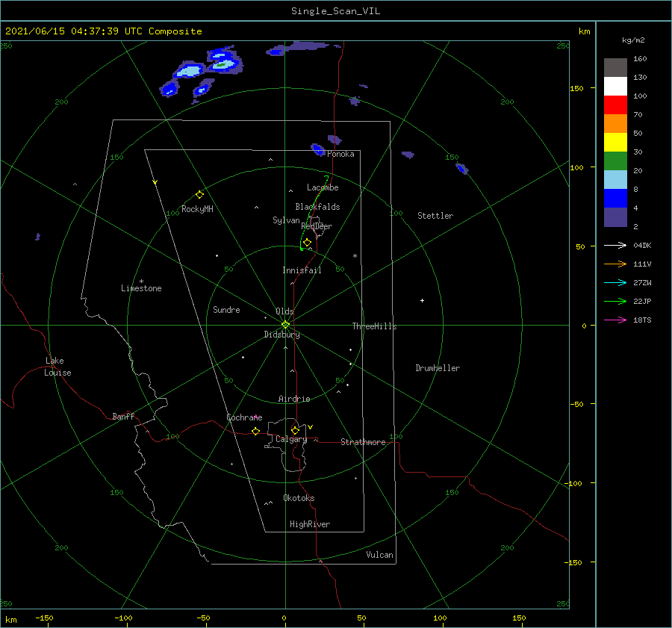Click the Didsbury town label
Image resolution: width=672 pixels, height=628 pixels.
pyautogui.click(x=281, y=335)
